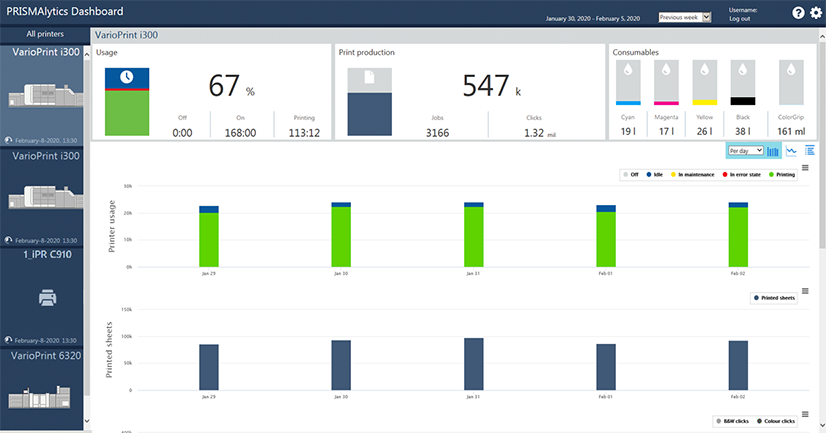
Task: Click the ColorGrip 161 ml value
Action: 791,131
